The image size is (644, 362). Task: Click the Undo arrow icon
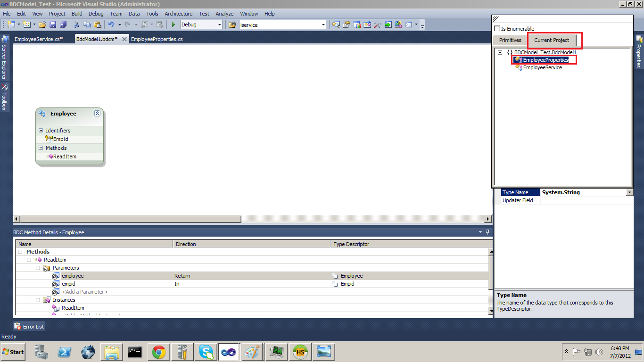click(111, 25)
